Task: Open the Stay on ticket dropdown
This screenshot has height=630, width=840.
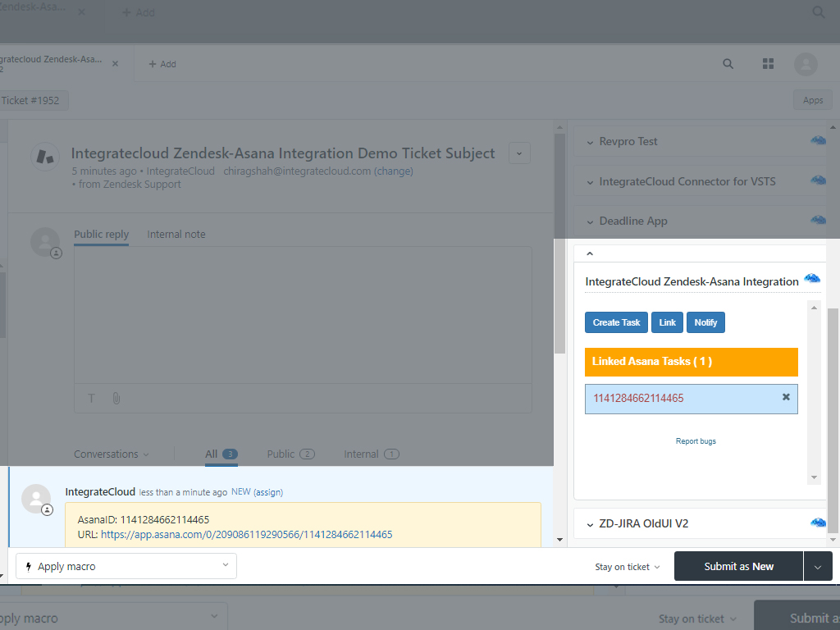Action: [x=628, y=567]
